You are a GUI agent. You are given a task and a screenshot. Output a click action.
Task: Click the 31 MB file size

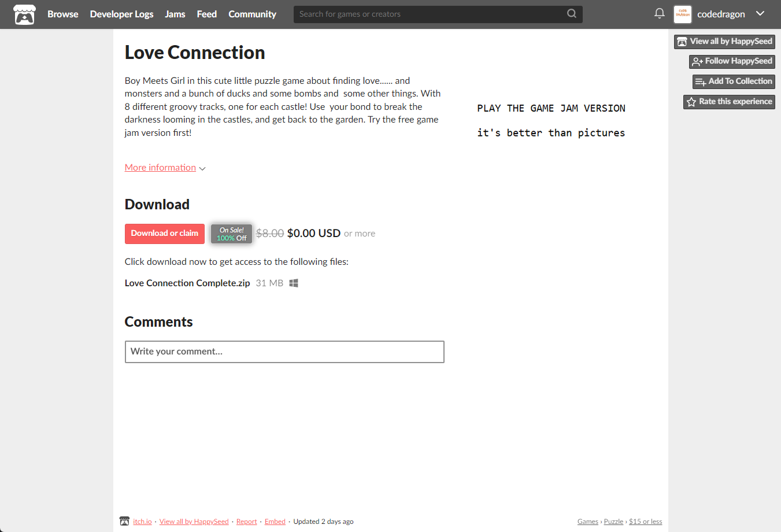269,283
